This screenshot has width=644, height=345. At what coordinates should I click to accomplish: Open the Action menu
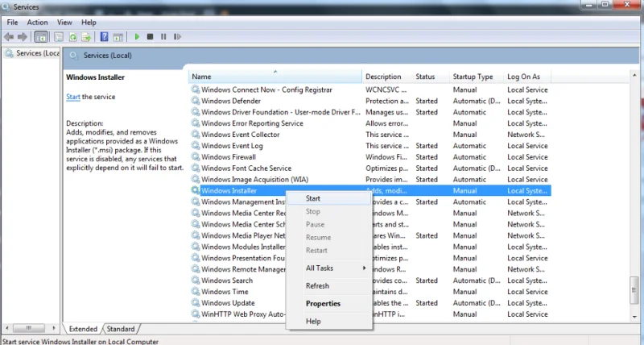pyautogui.click(x=37, y=23)
